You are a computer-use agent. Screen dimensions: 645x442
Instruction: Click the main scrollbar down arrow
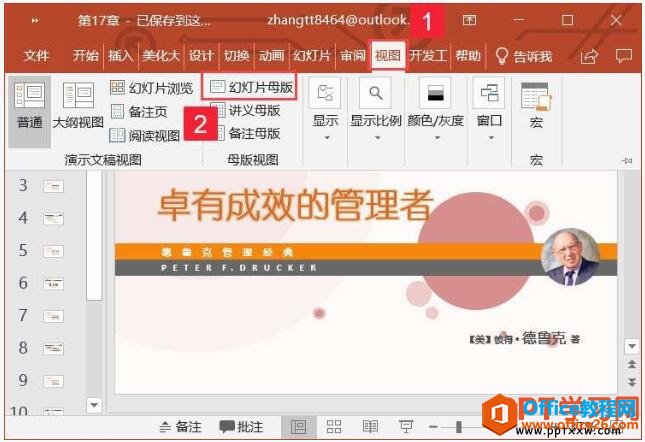632,346
